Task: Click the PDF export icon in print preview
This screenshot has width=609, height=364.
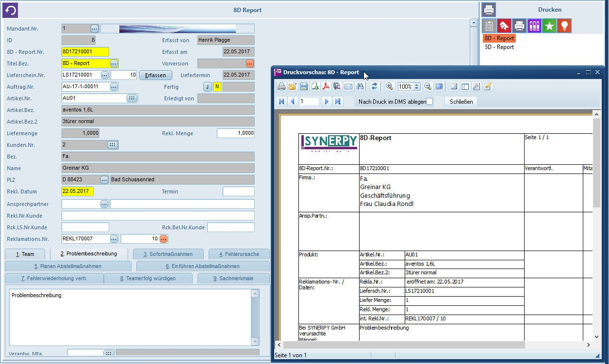Action: pos(326,87)
